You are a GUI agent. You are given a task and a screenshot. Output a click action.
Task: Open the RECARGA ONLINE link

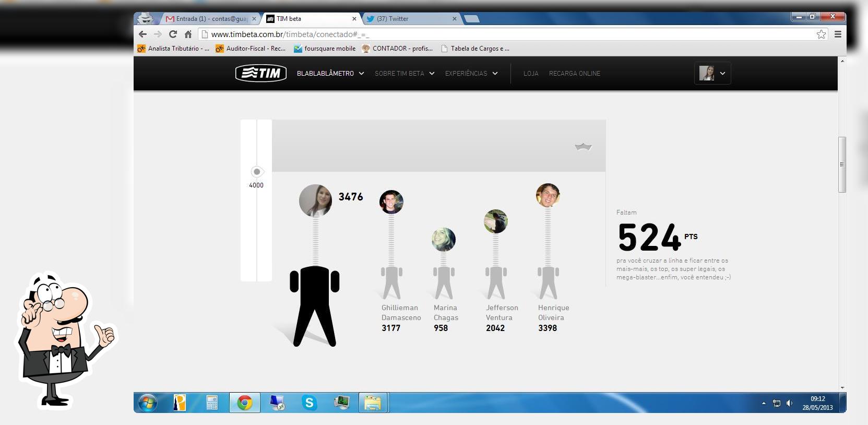[575, 74]
